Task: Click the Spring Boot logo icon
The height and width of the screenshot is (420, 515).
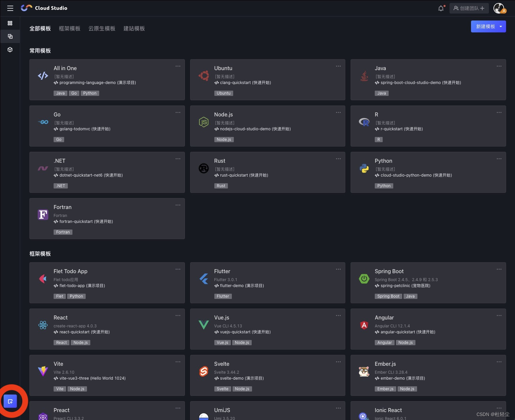Action: 364,279
